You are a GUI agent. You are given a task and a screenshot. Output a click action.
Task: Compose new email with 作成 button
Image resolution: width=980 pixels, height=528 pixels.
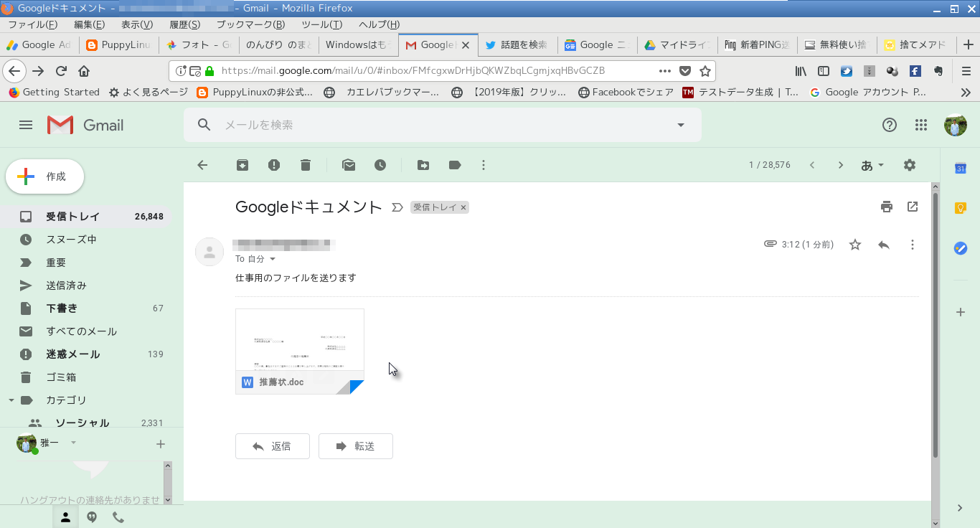click(44, 176)
